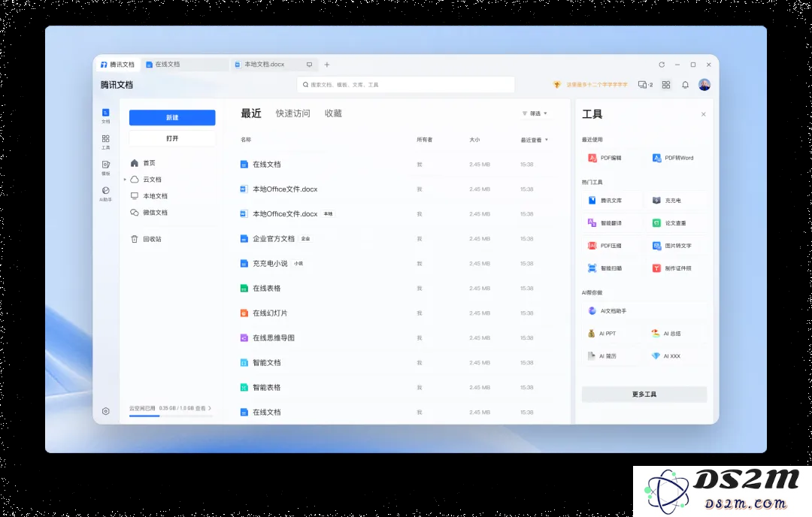
Task: Open the 文档 sidebar icon
Action: (106, 116)
